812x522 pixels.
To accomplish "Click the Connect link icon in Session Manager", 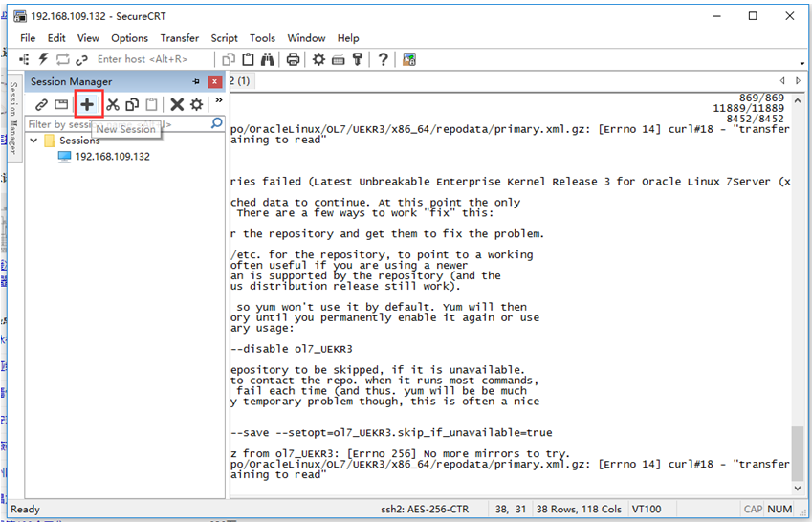I will coord(41,104).
